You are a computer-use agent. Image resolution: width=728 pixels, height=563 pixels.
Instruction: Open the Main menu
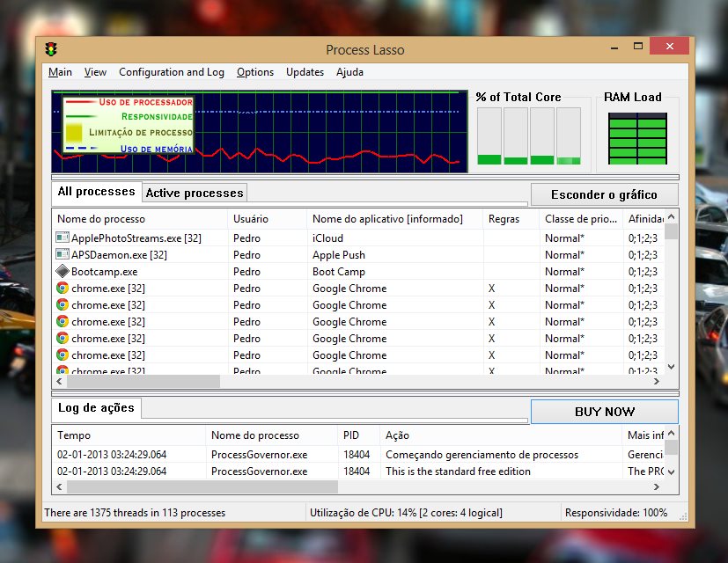[x=60, y=72]
